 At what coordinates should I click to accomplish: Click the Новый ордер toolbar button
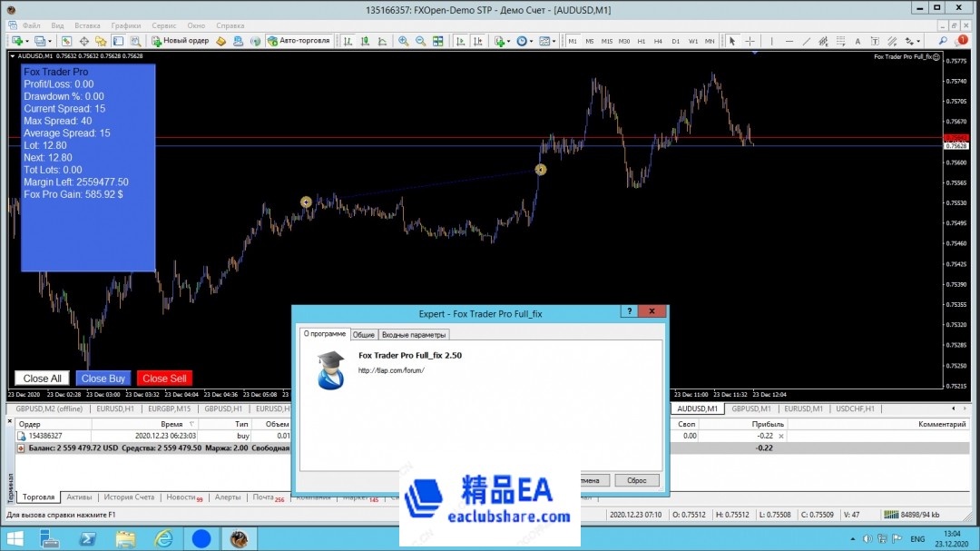[181, 41]
